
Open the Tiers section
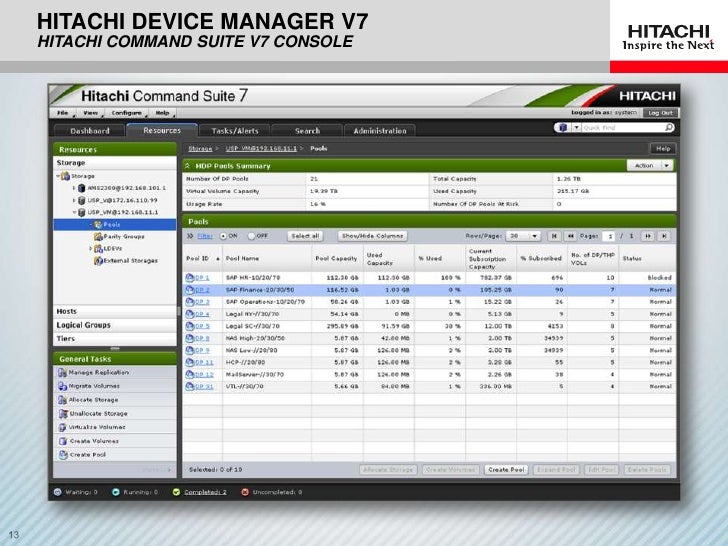coord(115,338)
